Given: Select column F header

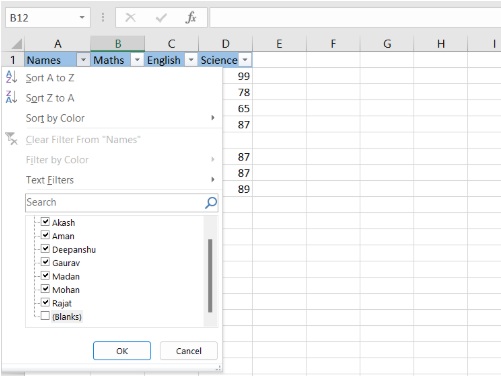Looking at the screenshot, I should point(333,44).
